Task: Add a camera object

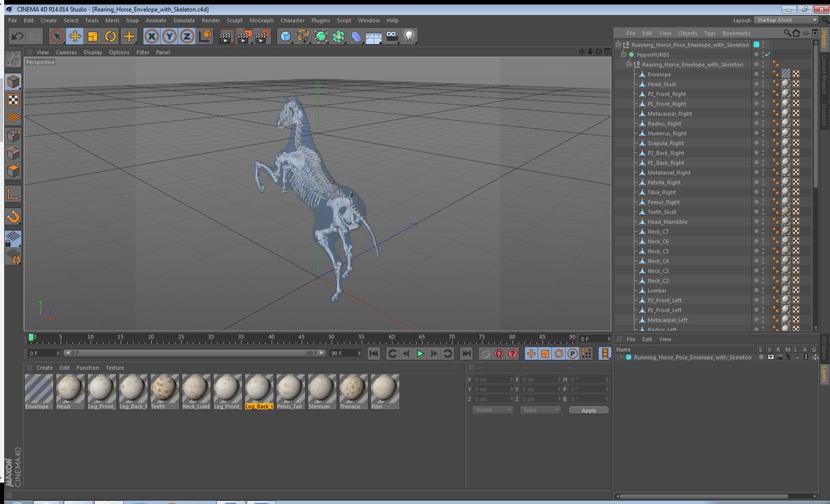Action: point(392,36)
